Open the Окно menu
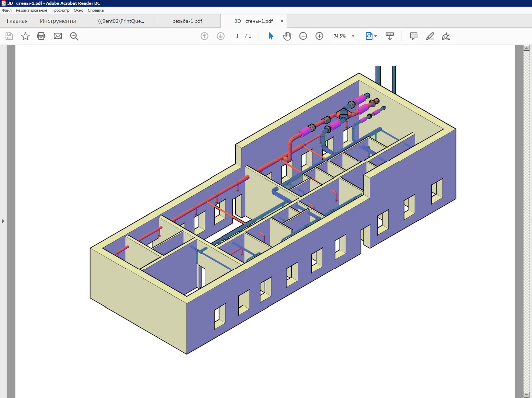The height and width of the screenshot is (398, 532). 78,10
